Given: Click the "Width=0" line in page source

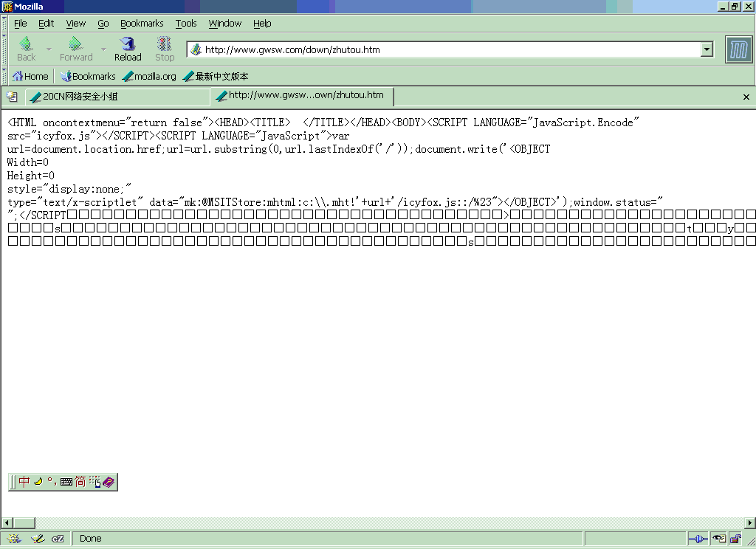Looking at the screenshot, I should pos(28,162).
